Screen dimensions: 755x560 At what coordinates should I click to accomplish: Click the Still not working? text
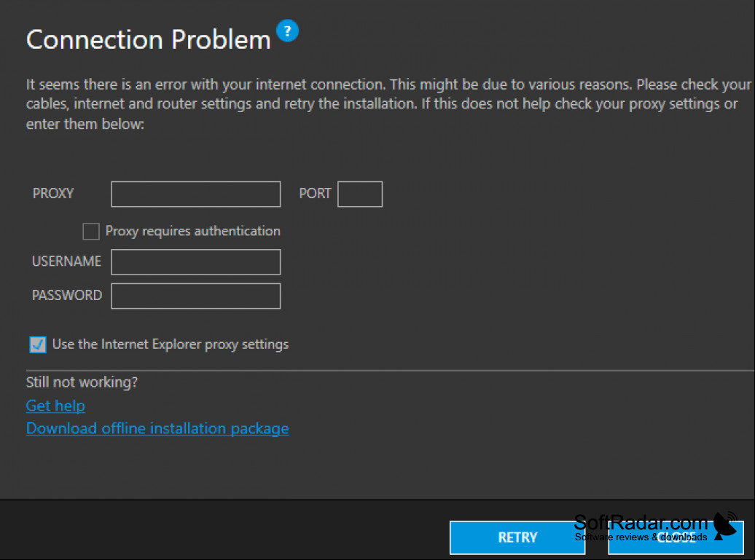[82, 382]
